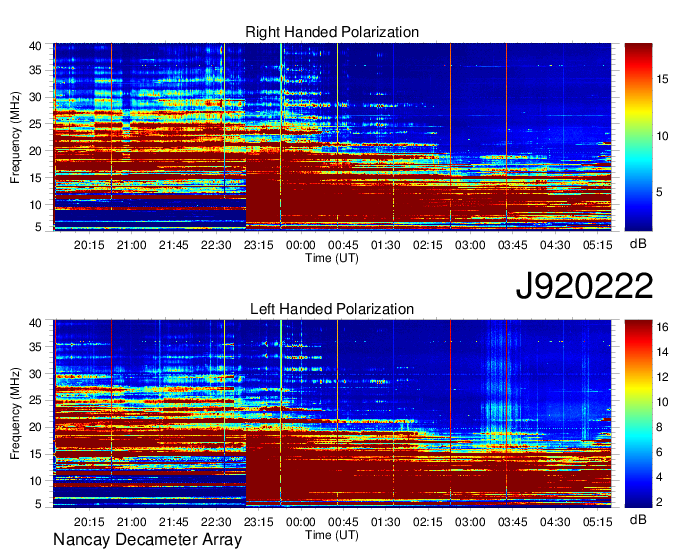Click the dB unit label of top color scale
This screenshot has width=680, height=552.
[638, 244]
